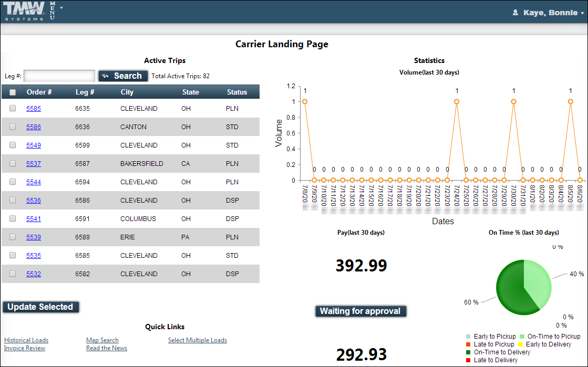Check the box for order 5541

point(13,218)
